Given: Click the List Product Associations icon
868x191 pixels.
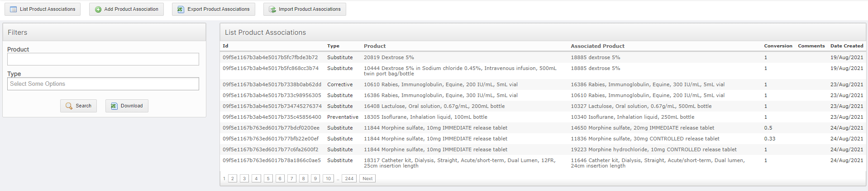Looking at the screenshot, I should point(14,9).
